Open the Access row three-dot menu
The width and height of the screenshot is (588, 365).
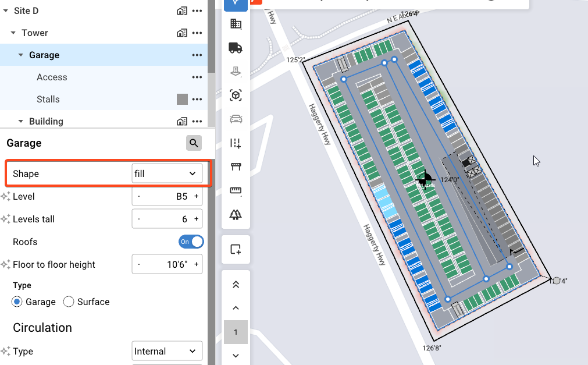click(197, 77)
